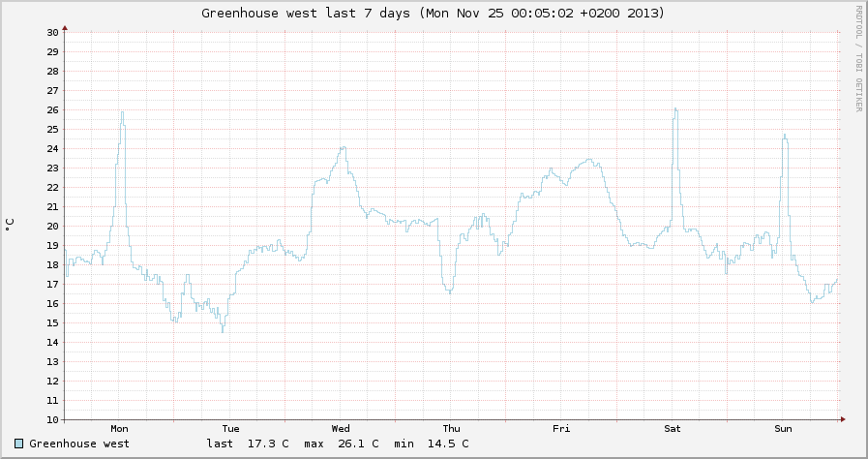Click the 'Mon' x-axis label

pos(119,429)
